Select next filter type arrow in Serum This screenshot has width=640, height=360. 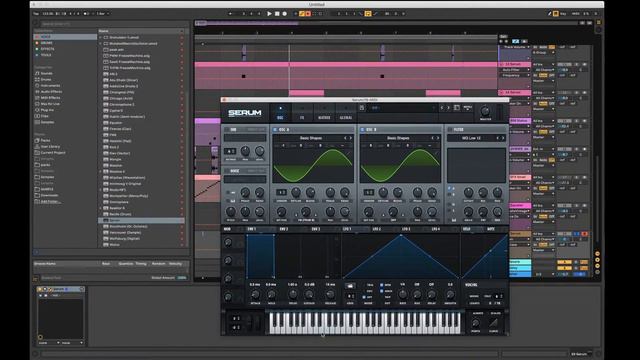coord(503,138)
